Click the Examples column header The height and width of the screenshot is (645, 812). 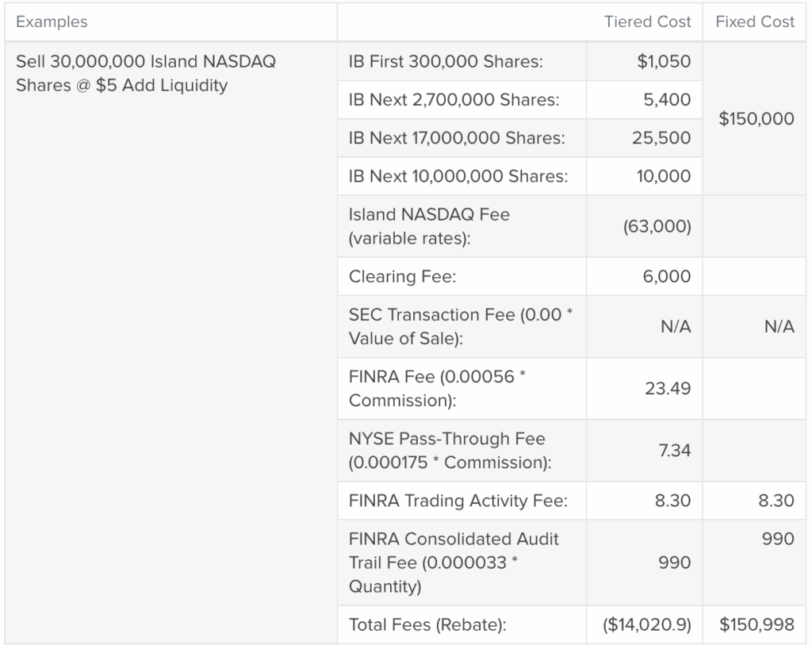[52, 22]
